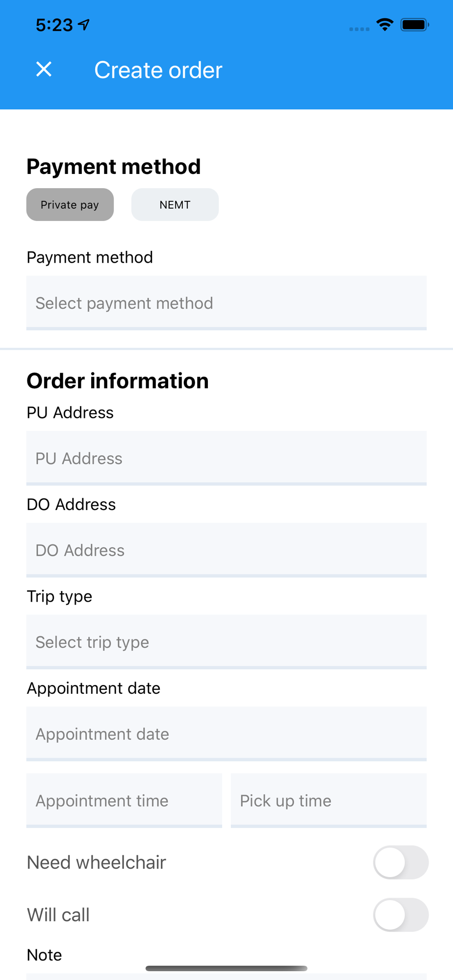Set the Pick up time field
Viewport: 453px width, 980px height.
click(x=328, y=801)
